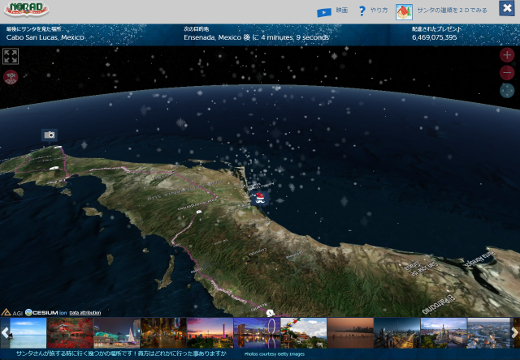
Task: Switch to the 2D Santa route view
Action: (441, 12)
